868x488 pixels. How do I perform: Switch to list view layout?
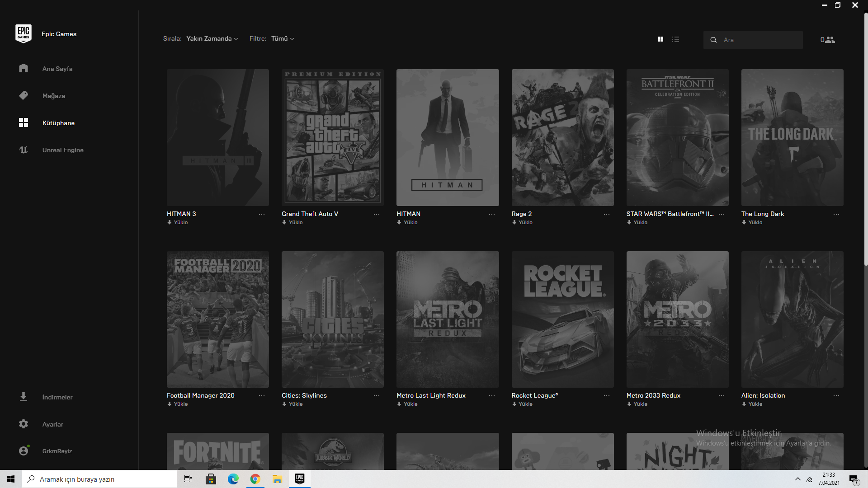[x=675, y=39]
